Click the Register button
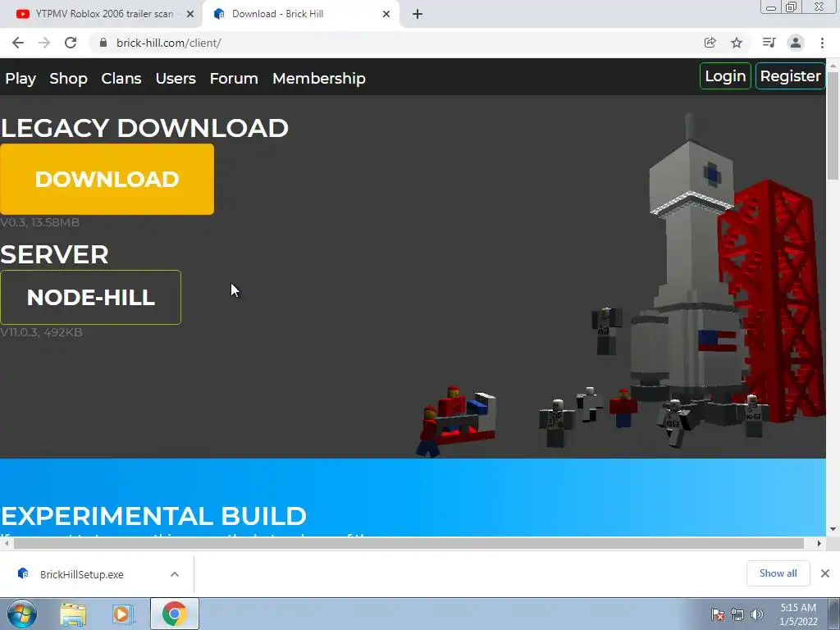840x630 pixels. point(790,76)
